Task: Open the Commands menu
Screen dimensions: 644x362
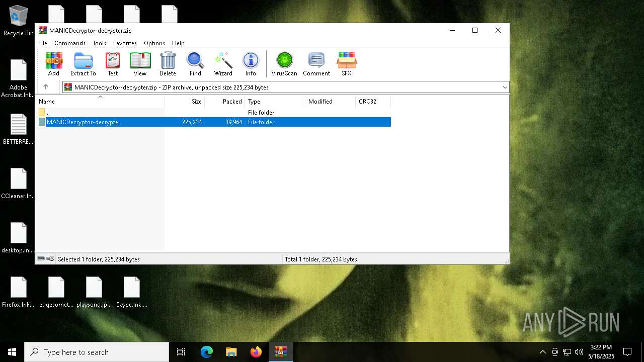Action: click(x=70, y=43)
